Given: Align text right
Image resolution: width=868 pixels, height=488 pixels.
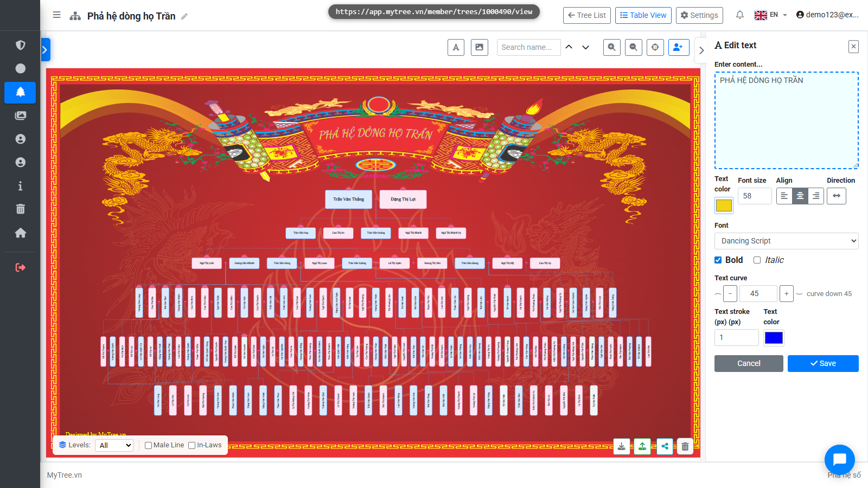Looking at the screenshot, I should pyautogui.click(x=816, y=196).
